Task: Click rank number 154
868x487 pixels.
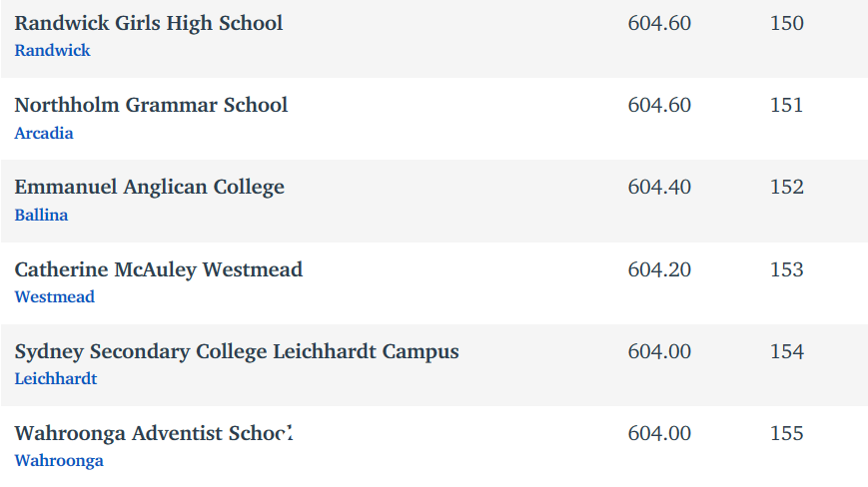Action: [787, 351]
